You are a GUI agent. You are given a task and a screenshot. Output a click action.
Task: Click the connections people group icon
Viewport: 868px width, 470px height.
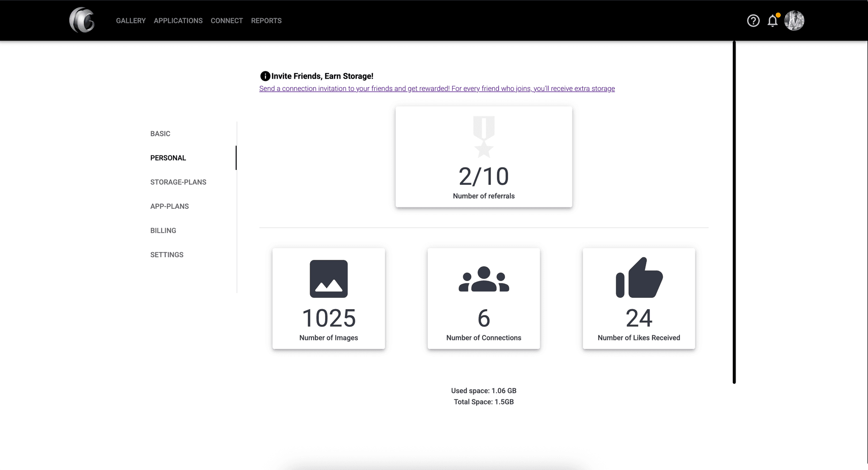pos(484,279)
